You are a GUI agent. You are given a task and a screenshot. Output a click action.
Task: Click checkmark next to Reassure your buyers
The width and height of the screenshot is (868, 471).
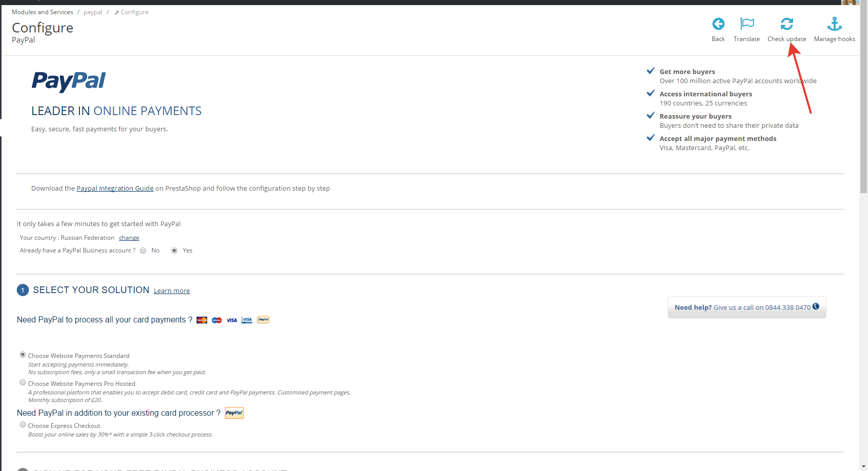(x=651, y=116)
